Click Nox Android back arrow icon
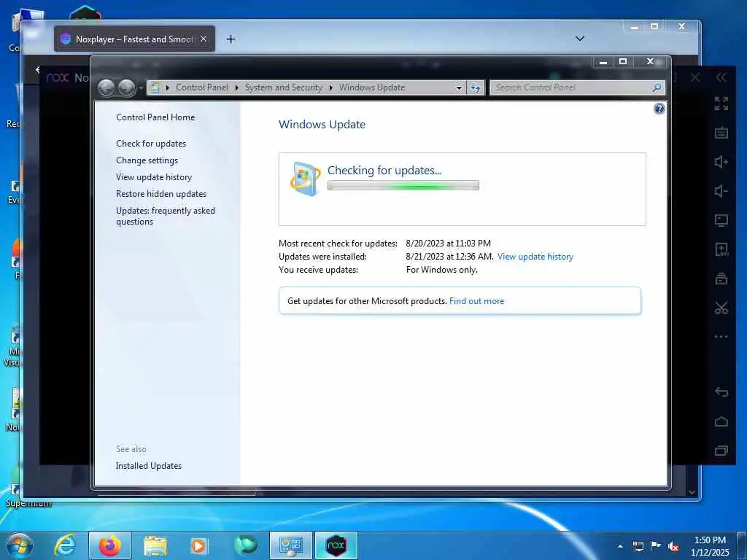Viewport: 747px width, 560px height. point(721,392)
